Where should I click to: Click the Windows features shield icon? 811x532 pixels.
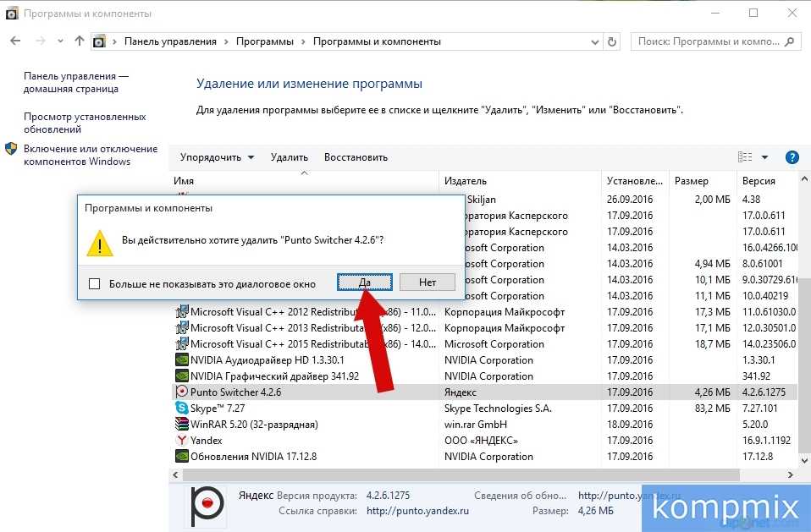[11, 149]
